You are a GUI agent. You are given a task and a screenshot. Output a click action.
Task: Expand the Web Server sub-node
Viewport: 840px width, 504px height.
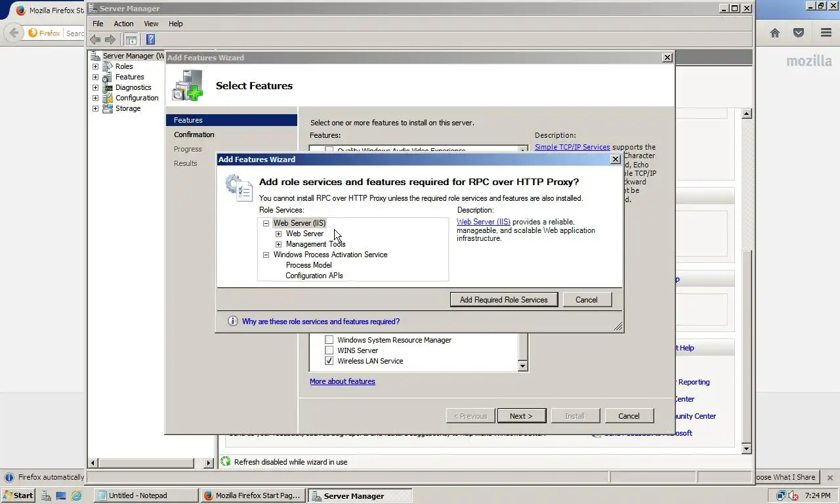point(279,234)
